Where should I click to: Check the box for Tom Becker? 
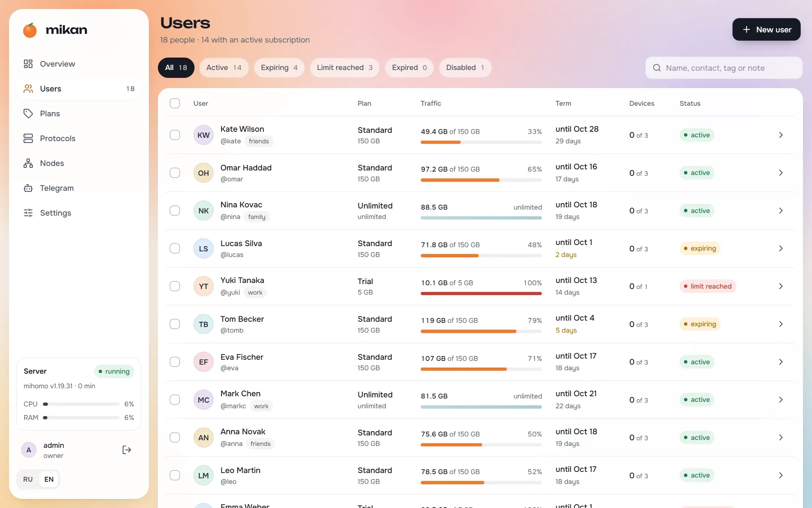coord(175,324)
